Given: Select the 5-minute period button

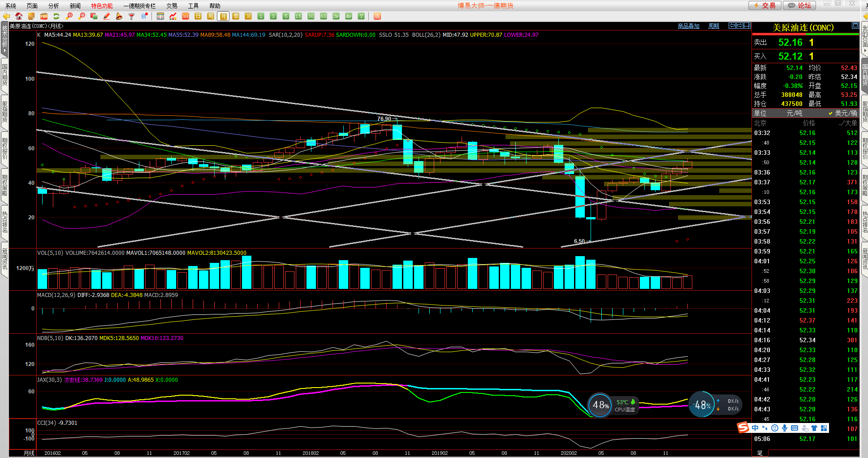Looking at the screenshot, I should 286,16.
